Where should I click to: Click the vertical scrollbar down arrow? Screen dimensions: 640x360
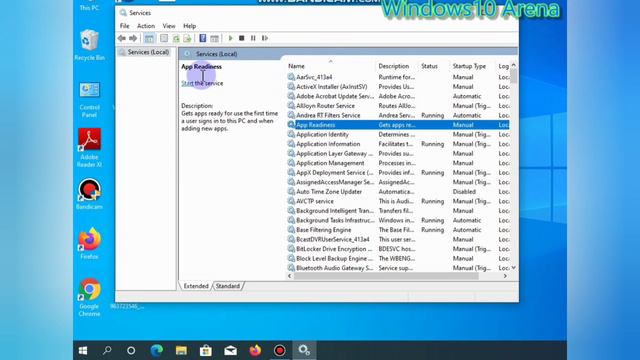tap(513, 268)
